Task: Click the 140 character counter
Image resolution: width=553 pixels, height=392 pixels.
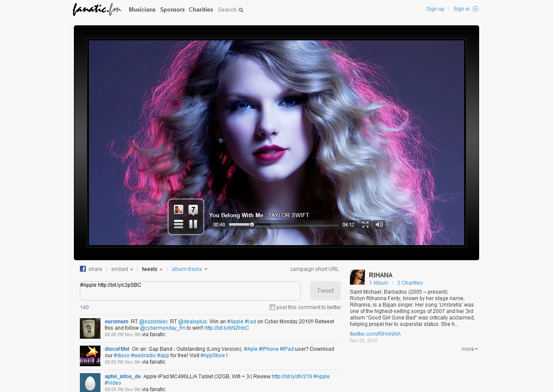Action: 85,307
